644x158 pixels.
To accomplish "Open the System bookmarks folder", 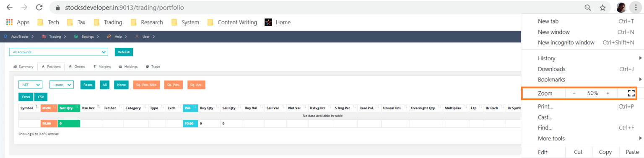I will pyautogui.click(x=185, y=22).
